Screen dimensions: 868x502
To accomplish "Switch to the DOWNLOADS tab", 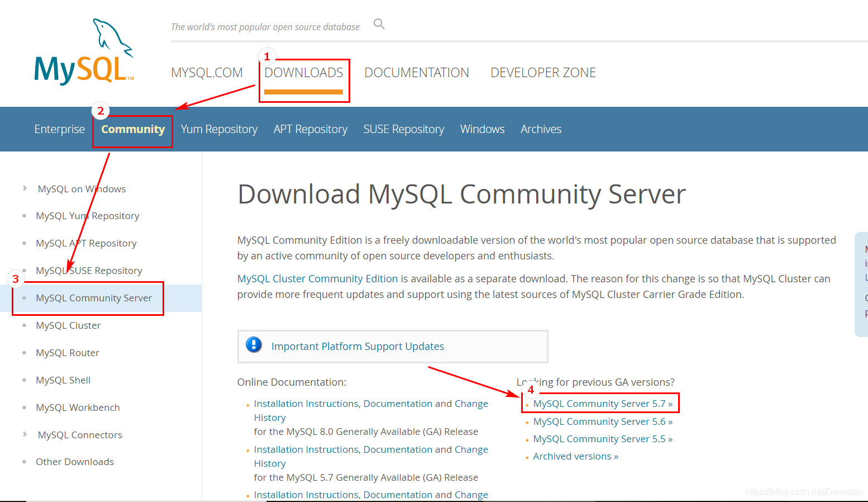I will [x=304, y=72].
